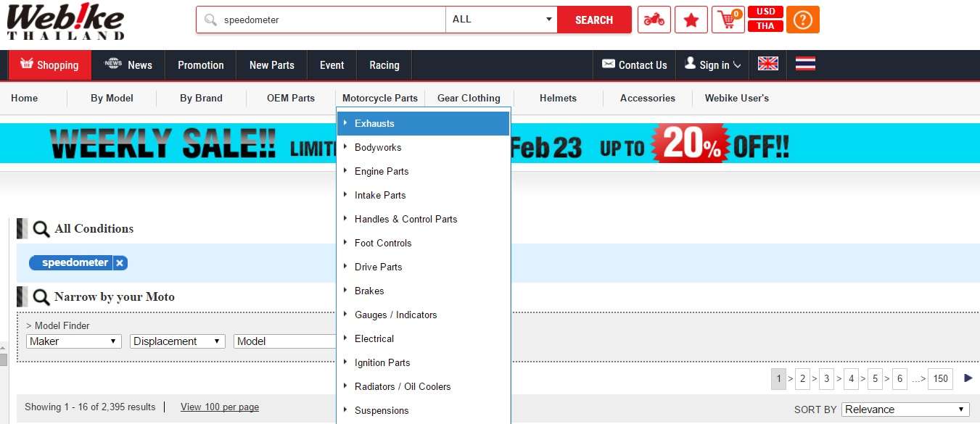Go to results page 3
The height and width of the screenshot is (424, 980).
pos(826,378)
